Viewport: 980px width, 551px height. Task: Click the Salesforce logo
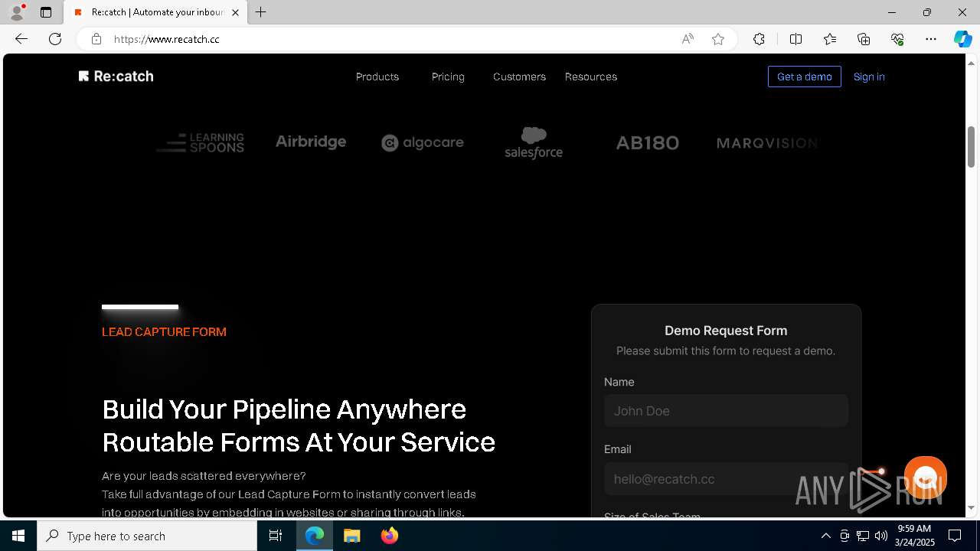coord(534,142)
